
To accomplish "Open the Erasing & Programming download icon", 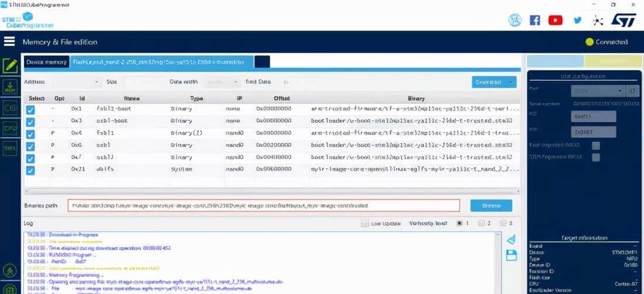I will [x=10, y=87].
